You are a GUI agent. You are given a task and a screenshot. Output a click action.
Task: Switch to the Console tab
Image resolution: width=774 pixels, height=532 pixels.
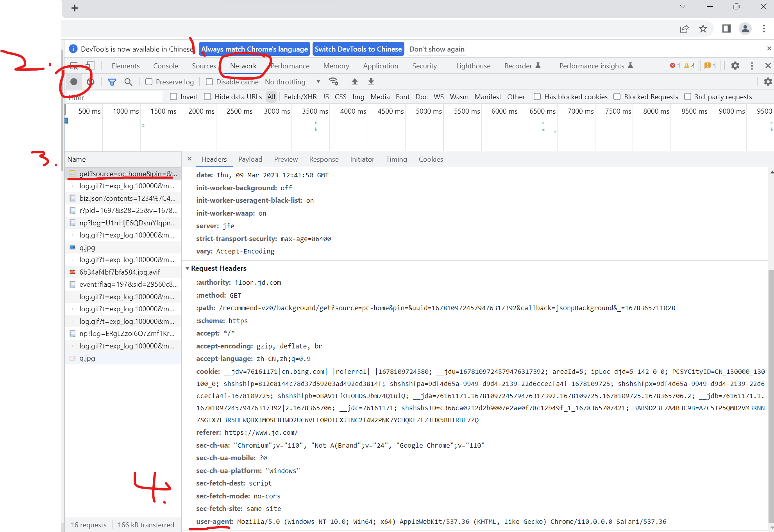click(166, 66)
